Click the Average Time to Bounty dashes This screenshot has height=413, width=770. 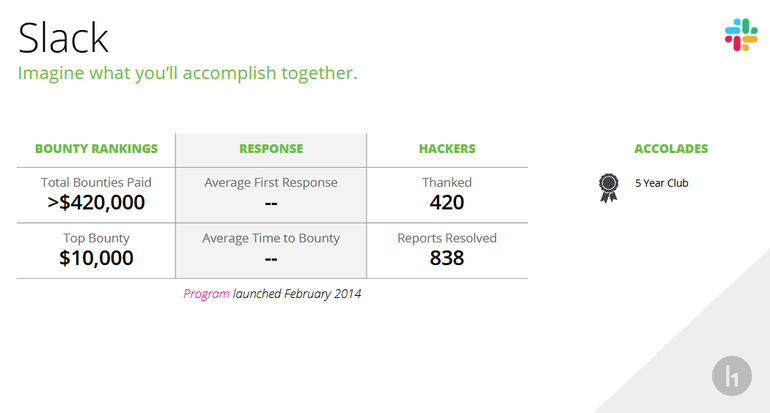point(271,259)
